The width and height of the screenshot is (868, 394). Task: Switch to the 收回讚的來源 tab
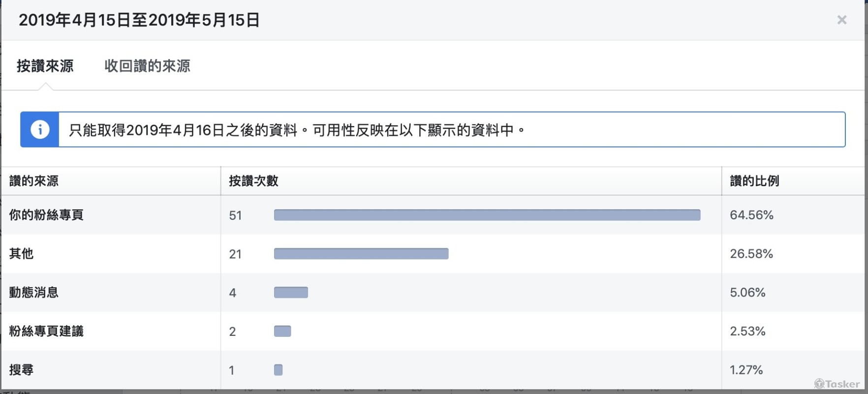(148, 66)
